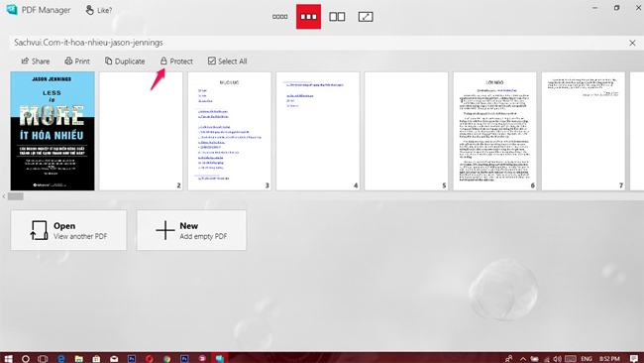Select page 7 thumbnail
The width and height of the screenshot is (644, 363).
point(584,131)
